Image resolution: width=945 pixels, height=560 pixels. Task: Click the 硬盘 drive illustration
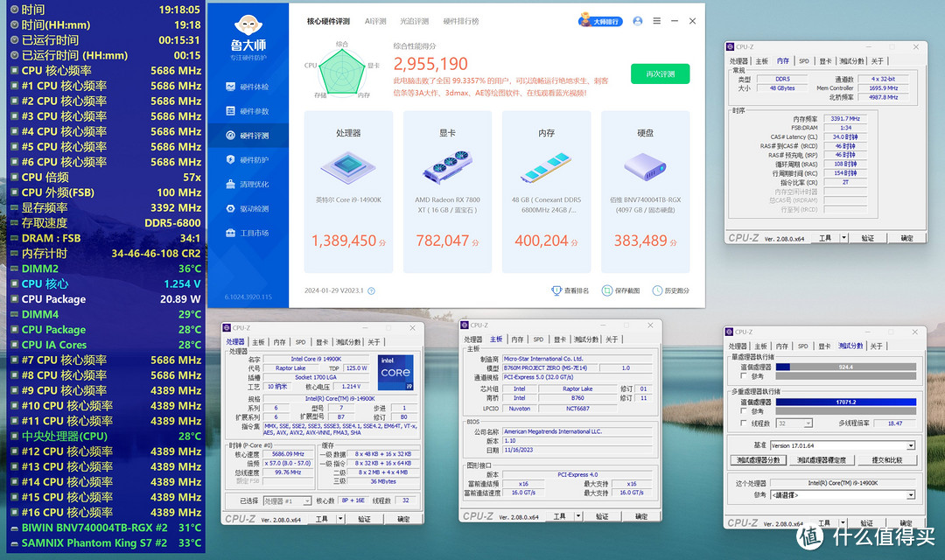click(645, 167)
